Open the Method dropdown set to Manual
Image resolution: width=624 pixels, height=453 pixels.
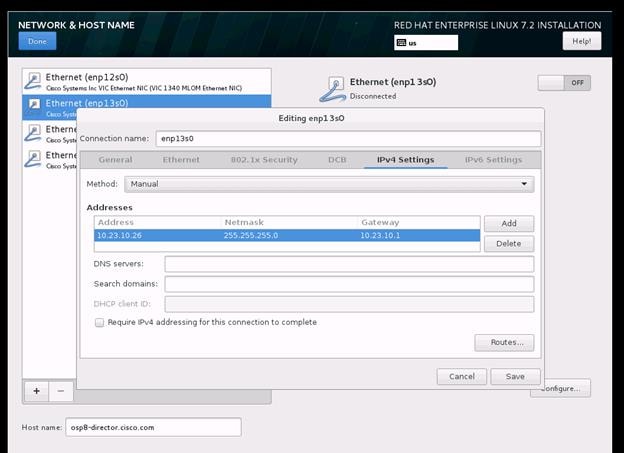click(x=329, y=184)
